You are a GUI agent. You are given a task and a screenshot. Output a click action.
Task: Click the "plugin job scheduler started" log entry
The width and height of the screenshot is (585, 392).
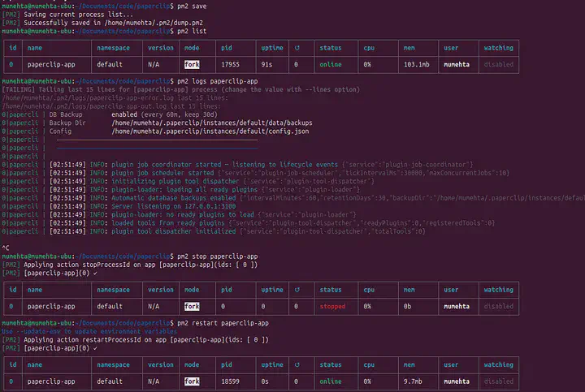click(x=154, y=173)
